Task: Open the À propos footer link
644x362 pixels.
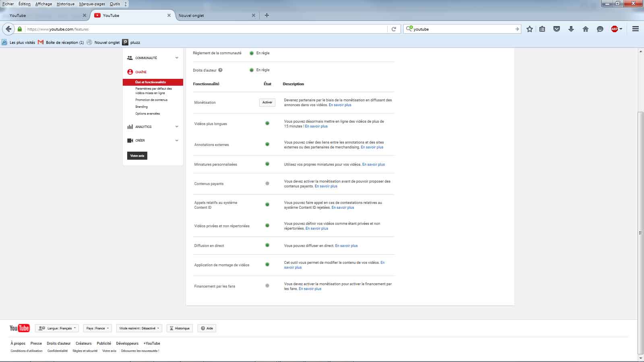Action: [18, 343]
